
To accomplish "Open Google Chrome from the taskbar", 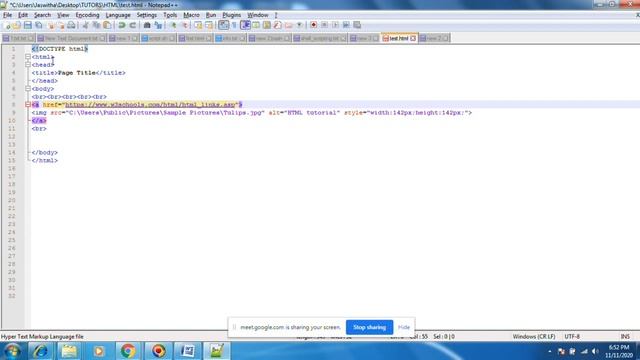I will tap(128, 351).
